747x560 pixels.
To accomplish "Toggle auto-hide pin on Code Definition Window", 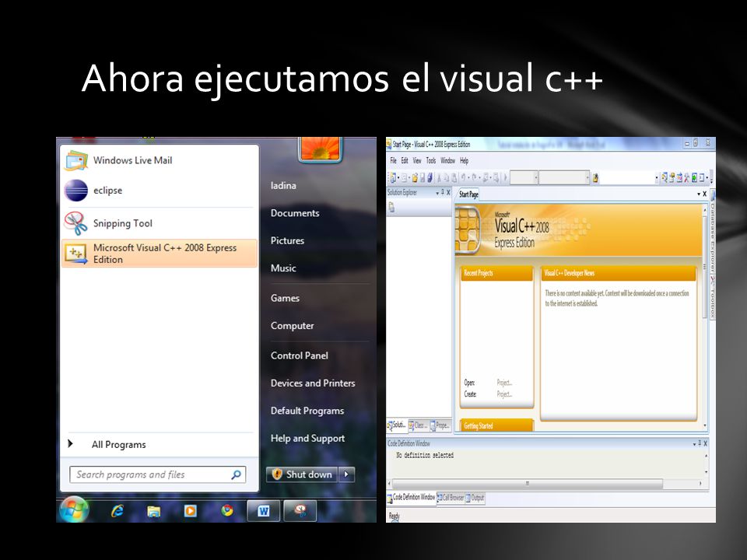I will pos(700,443).
